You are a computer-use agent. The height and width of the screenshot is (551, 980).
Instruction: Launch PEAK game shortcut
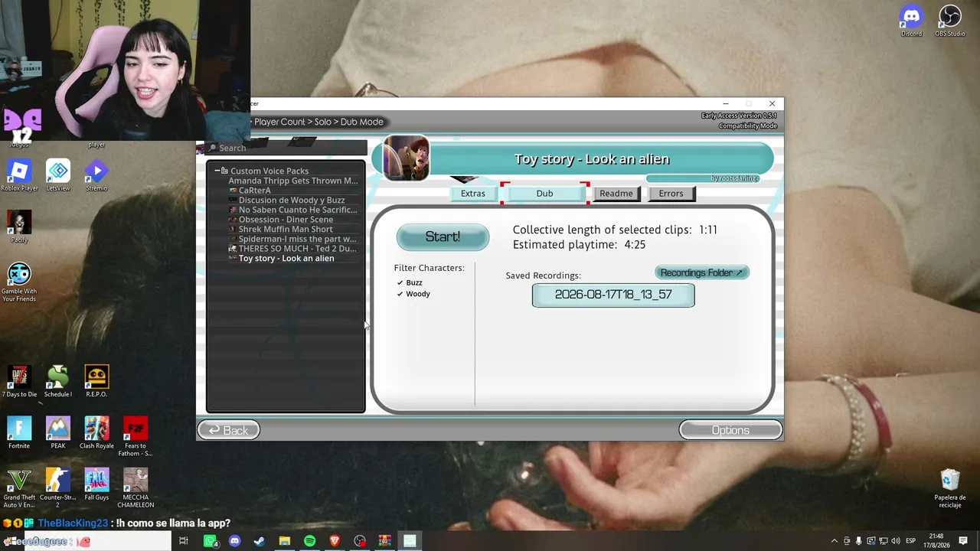58,432
